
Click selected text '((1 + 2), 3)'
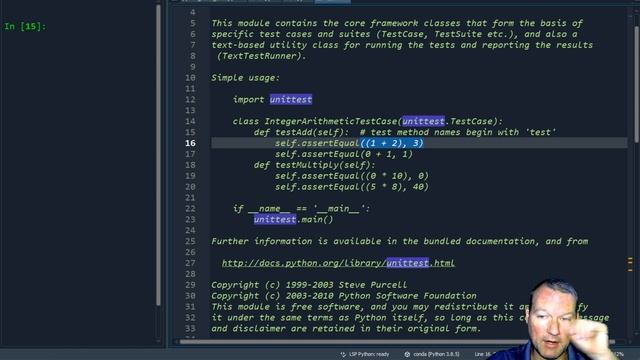click(x=392, y=143)
